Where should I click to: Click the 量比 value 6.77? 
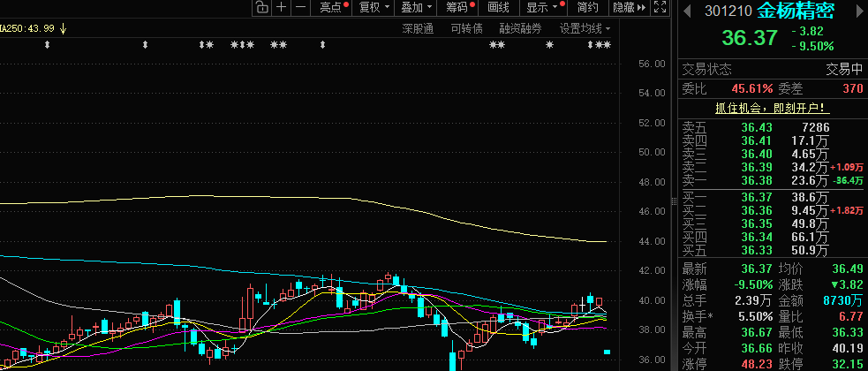[851, 317]
